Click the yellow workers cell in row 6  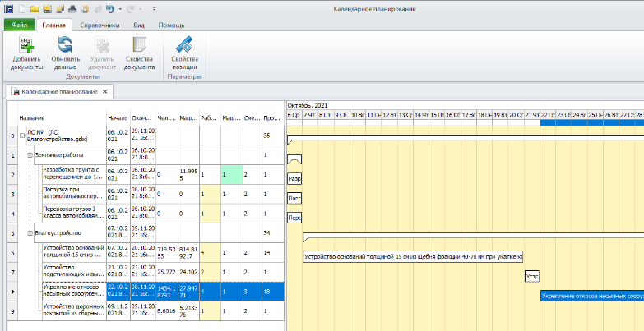click(x=210, y=252)
